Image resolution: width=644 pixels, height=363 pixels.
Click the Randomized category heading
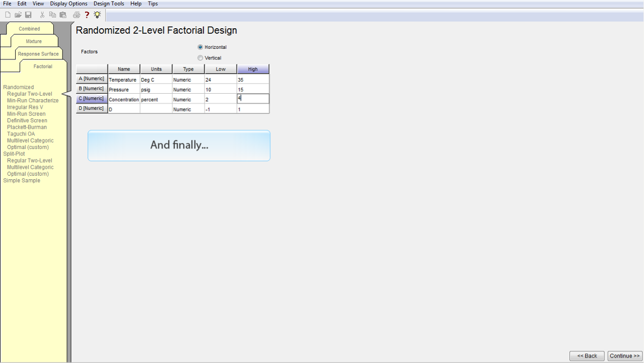19,87
